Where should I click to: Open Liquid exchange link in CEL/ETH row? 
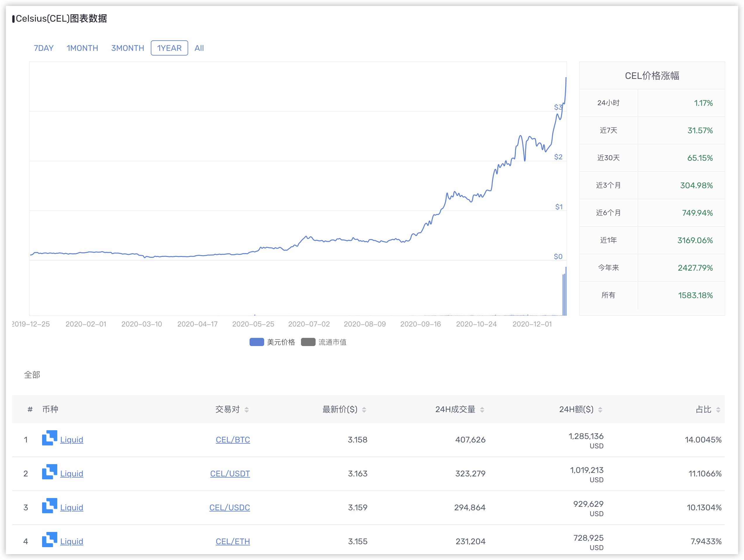coord(72,542)
